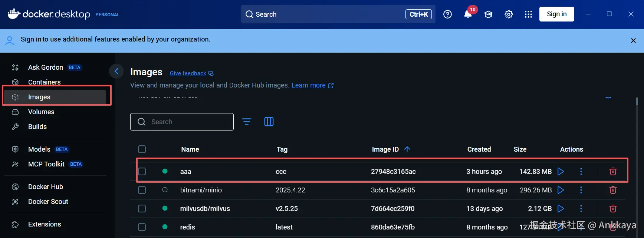
Task: Click the 296.26 MB size value
Action: [x=536, y=190]
